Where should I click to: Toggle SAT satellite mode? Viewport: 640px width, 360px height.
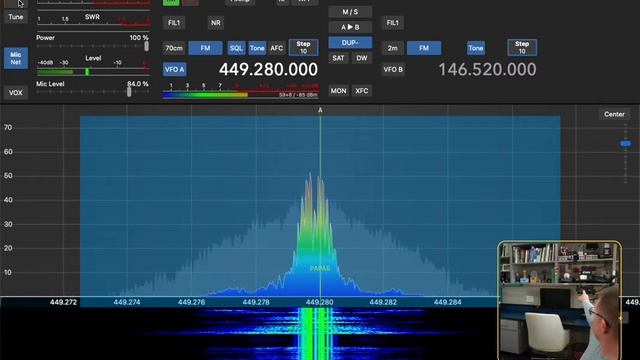point(338,58)
